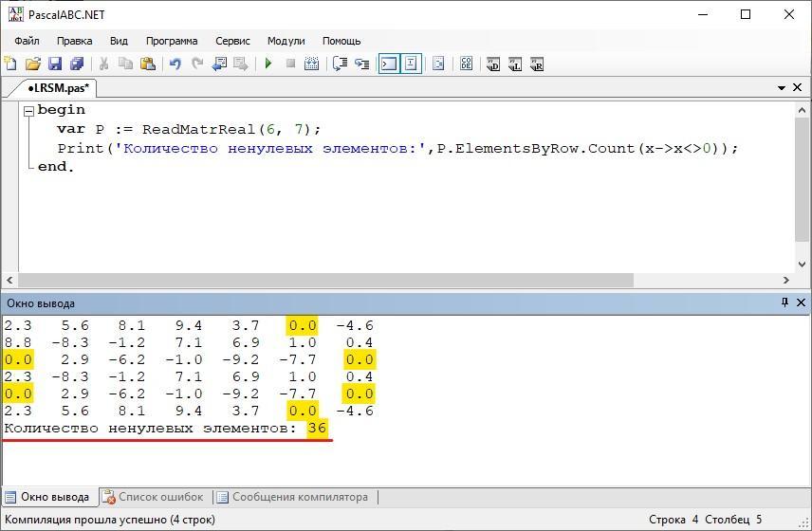Viewport: 812px width, 531px height.
Task: Open the Программа menu
Action: [172, 41]
